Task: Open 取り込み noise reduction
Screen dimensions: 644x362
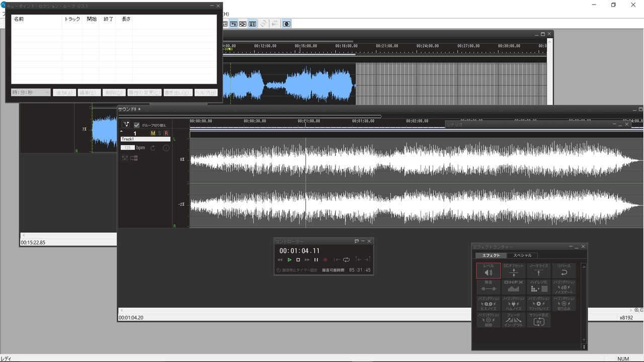Action: point(563,304)
